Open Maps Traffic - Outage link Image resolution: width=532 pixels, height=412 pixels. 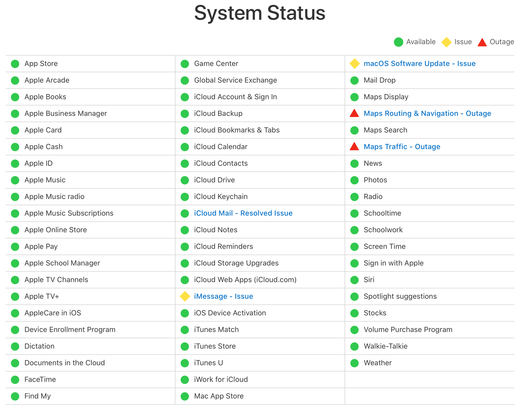402,147
